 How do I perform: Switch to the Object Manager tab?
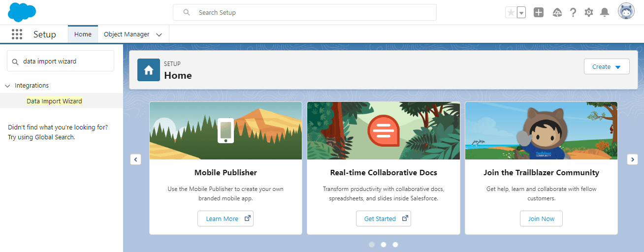(127, 34)
